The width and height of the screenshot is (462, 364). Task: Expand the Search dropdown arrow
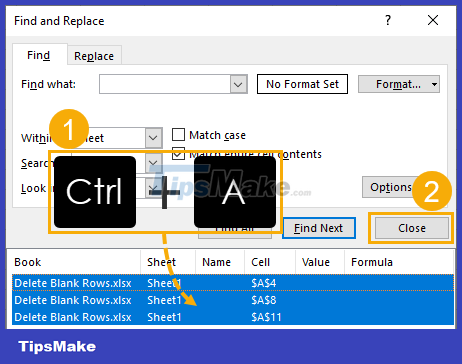[153, 162]
